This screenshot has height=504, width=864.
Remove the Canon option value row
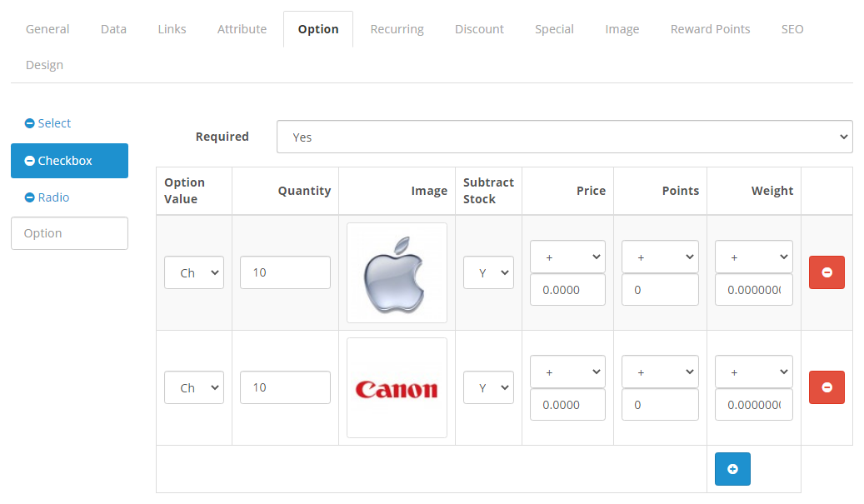point(827,387)
